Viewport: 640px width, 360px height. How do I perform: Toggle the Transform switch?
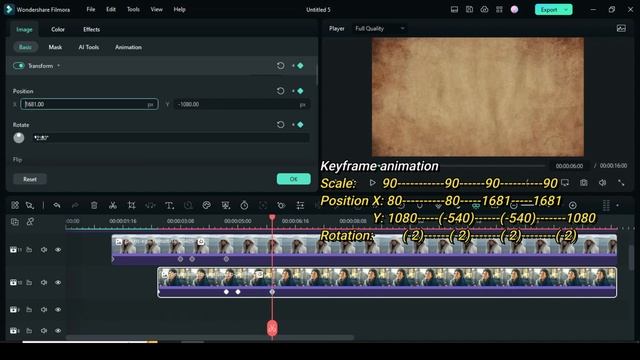(19, 66)
